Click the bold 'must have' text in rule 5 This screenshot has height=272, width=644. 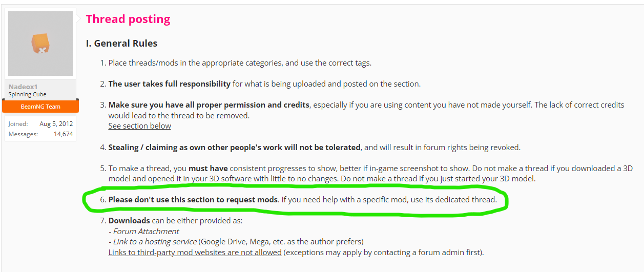point(208,168)
